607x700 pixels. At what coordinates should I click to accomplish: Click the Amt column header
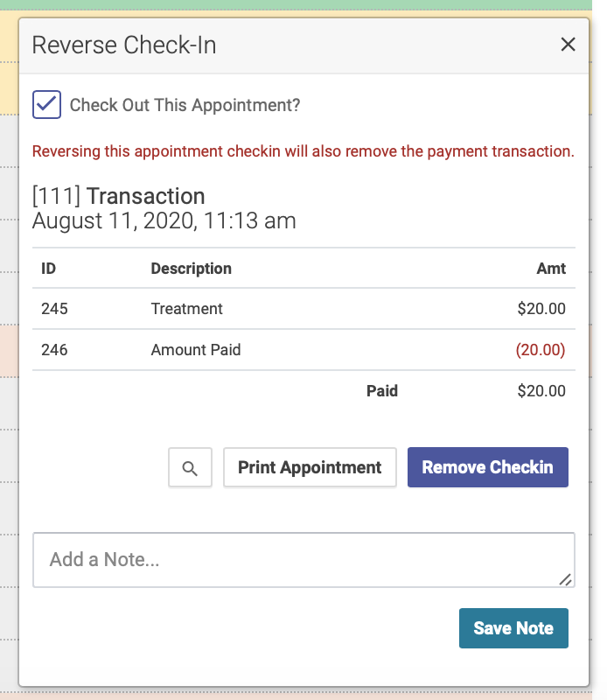[x=551, y=269]
